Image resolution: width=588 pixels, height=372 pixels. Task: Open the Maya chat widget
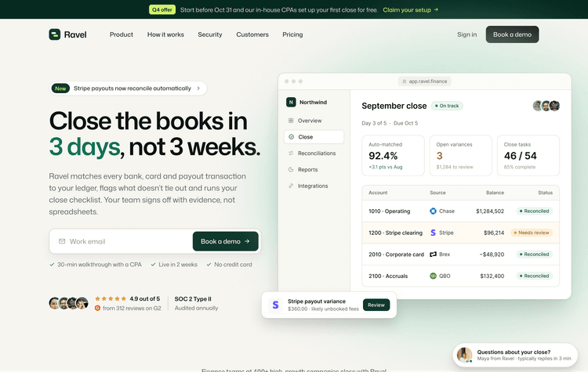point(515,355)
